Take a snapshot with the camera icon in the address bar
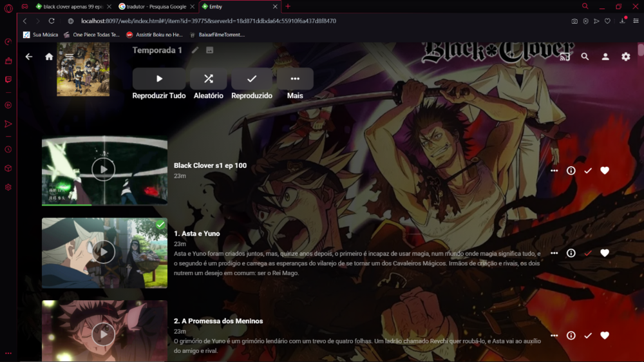This screenshot has width=644, height=362. [x=574, y=21]
